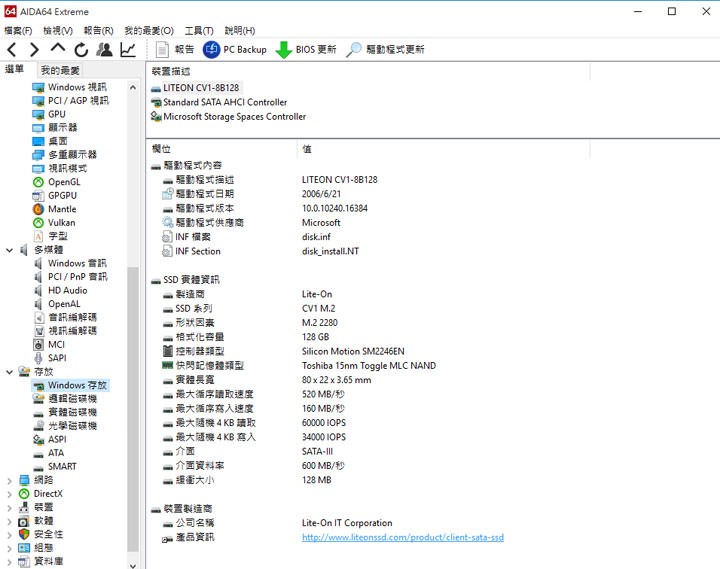This screenshot has height=569, width=720.
Task: Select the SMART tree item
Action: (62, 467)
